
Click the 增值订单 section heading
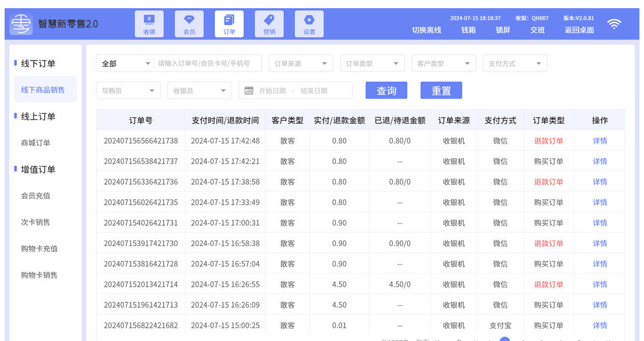[38, 169]
